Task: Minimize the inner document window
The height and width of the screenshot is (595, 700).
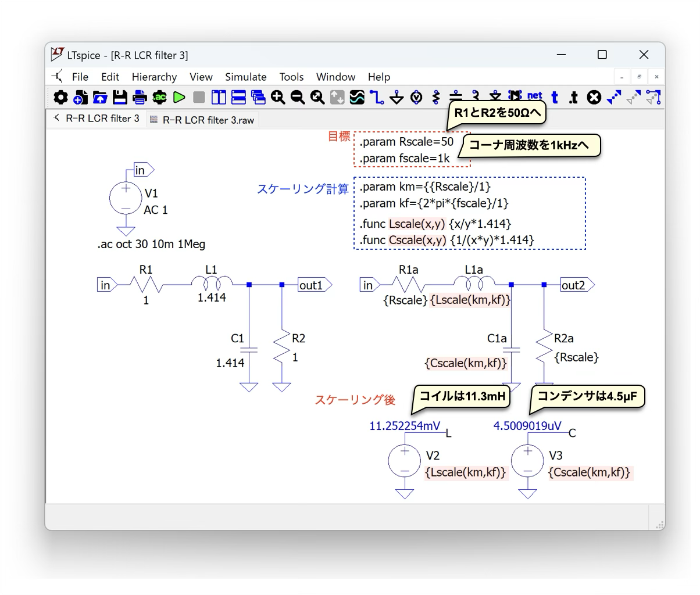Action: pos(622,77)
